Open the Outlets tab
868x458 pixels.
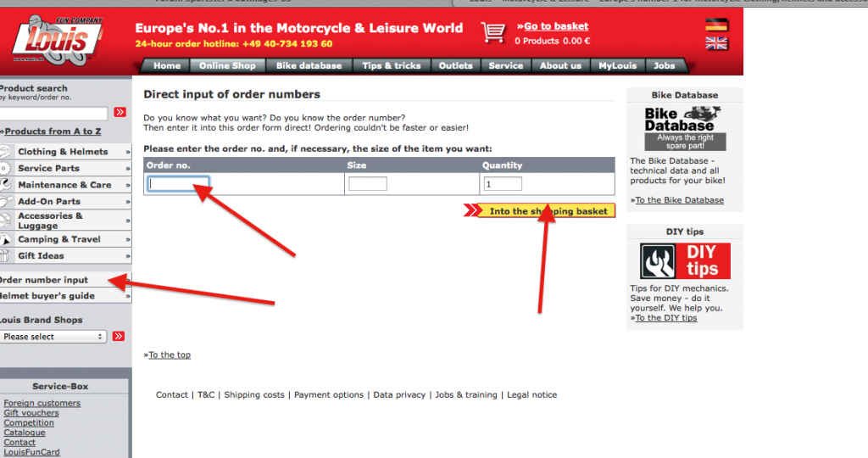pos(455,65)
